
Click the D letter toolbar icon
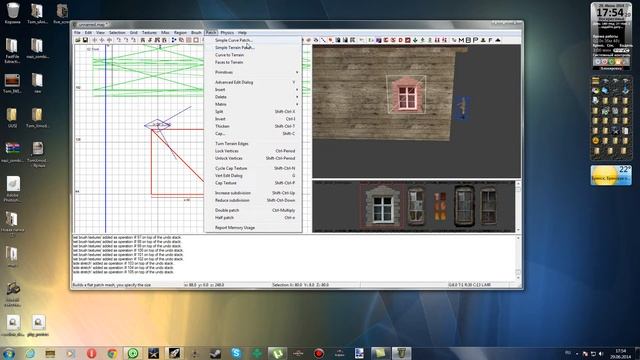[400, 40]
